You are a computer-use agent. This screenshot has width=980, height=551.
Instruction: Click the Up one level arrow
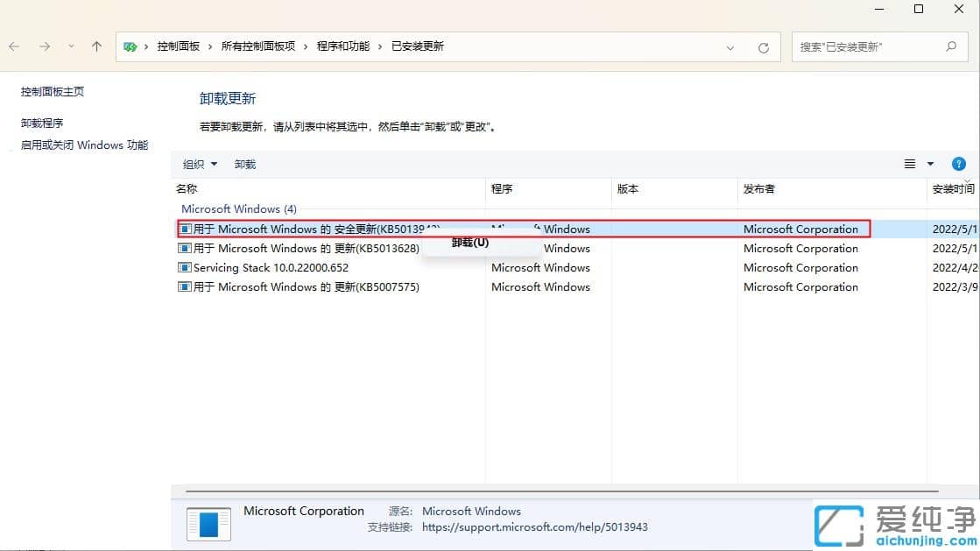coord(95,46)
